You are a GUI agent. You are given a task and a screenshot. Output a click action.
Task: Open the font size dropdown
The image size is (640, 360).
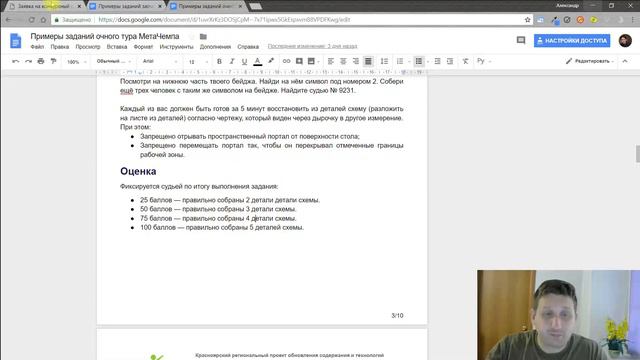click(198, 62)
